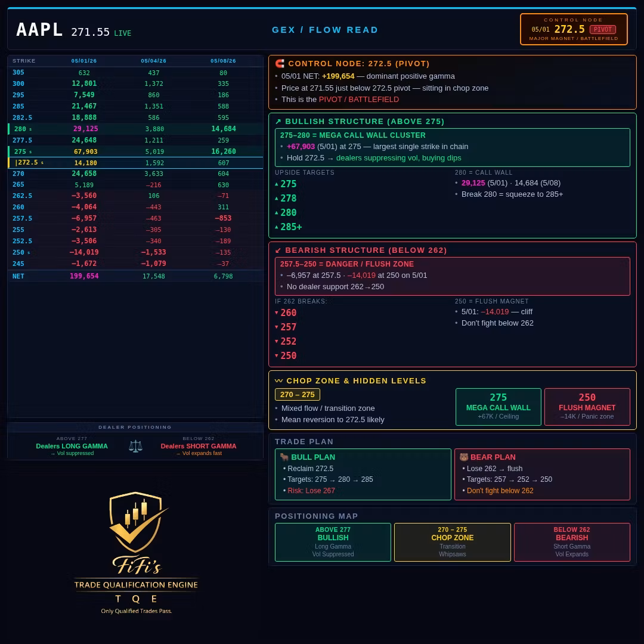
Task: Click the Dealers LONG GAMMA label
Action: 72,446
